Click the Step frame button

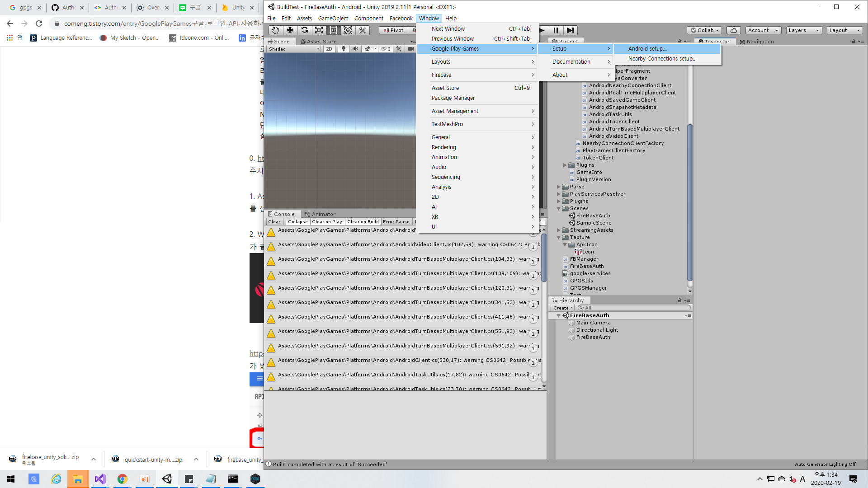click(570, 30)
